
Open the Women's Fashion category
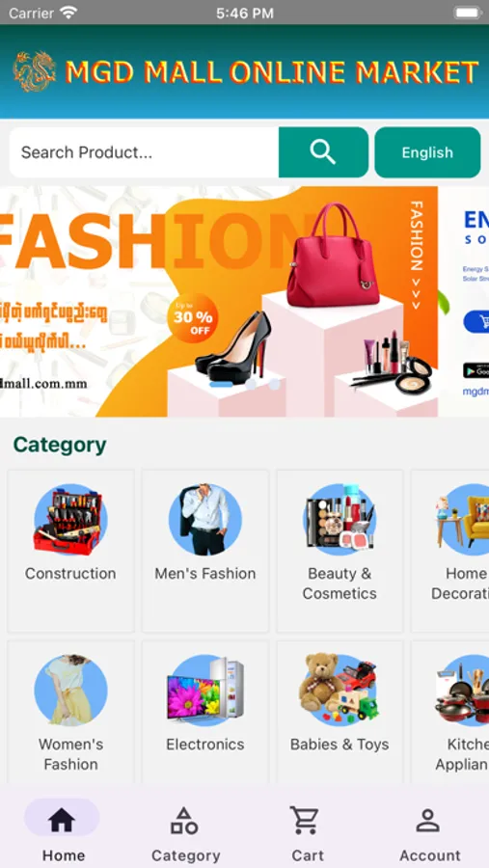coord(70,712)
